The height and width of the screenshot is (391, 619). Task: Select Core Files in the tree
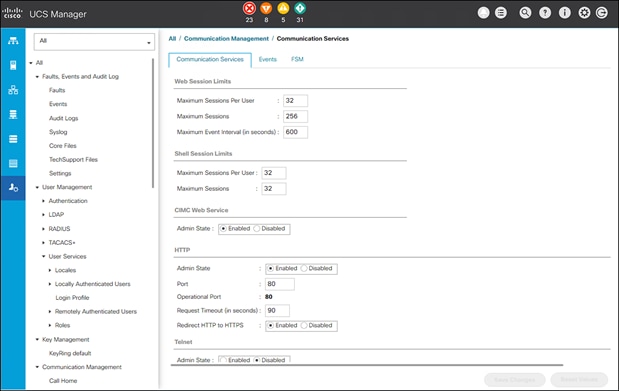(63, 146)
